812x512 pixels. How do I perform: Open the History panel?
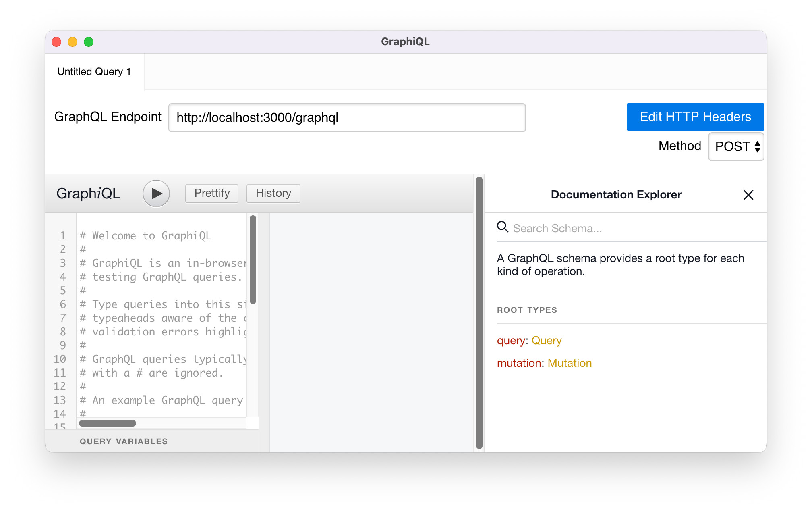(273, 194)
